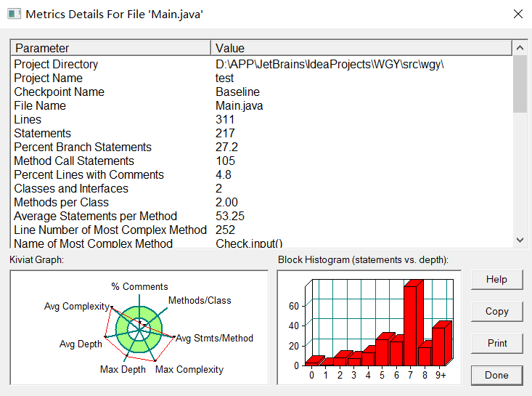Select the Percent Branch Statements row
The width and height of the screenshot is (532, 396).
pyautogui.click(x=261, y=147)
